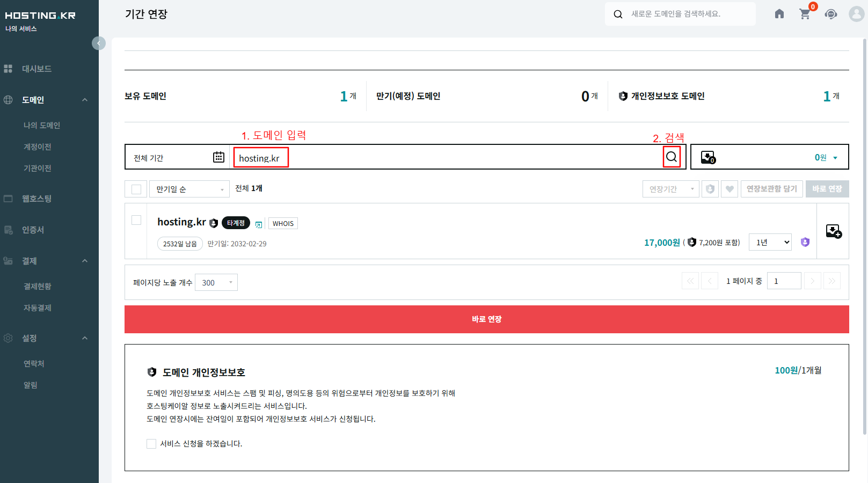The image size is (868, 483).
Task: Open the 만기일 순 sort dropdown
Action: 189,189
